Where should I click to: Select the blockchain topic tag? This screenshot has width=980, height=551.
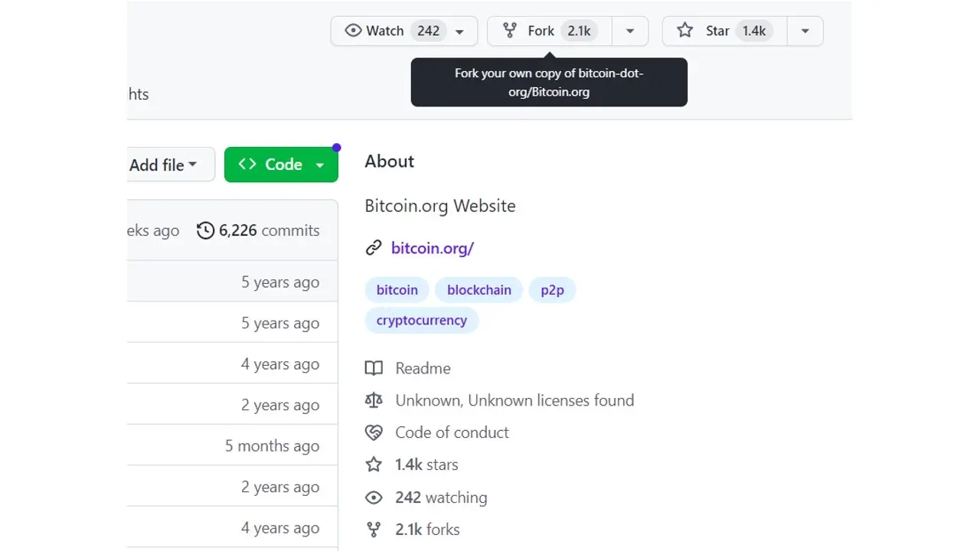tap(479, 290)
